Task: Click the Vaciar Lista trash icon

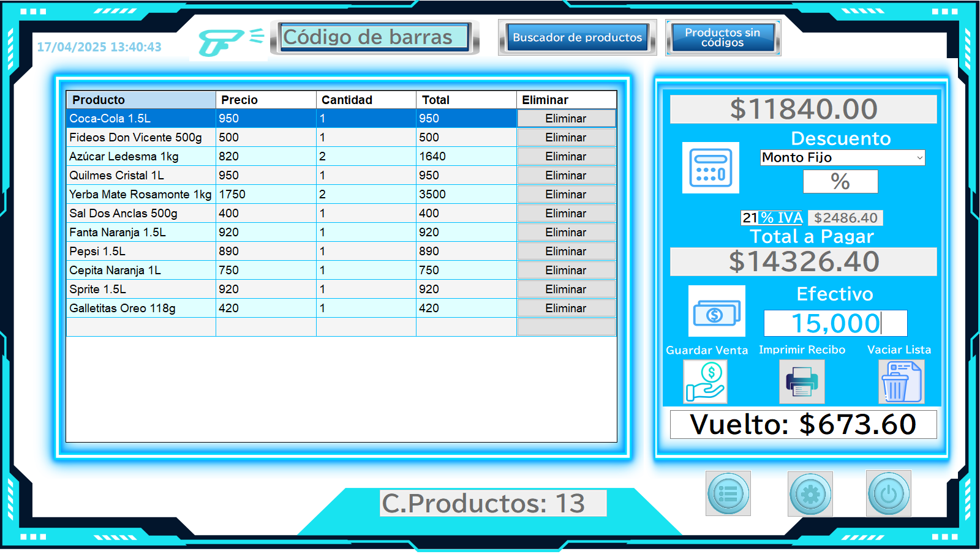Action: pyautogui.click(x=901, y=381)
